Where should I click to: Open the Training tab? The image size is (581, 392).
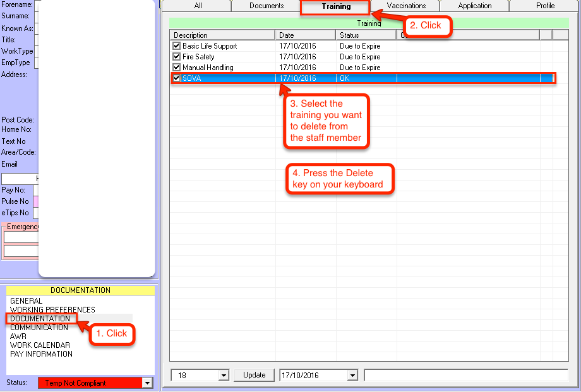[x=335, y=6]
